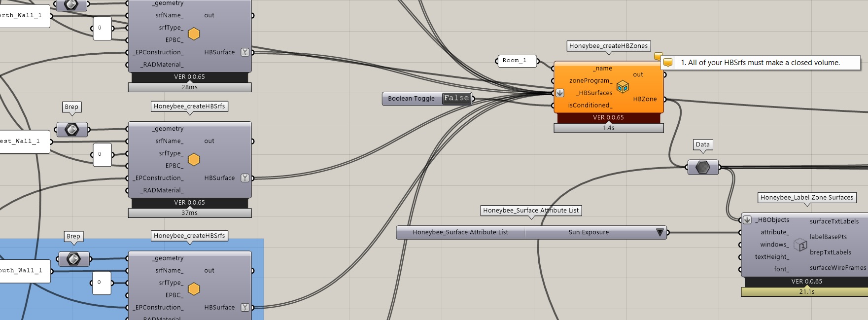
Task: Click the Brep hexagon near West_Wall_1 panel
Action: (72, 130)
